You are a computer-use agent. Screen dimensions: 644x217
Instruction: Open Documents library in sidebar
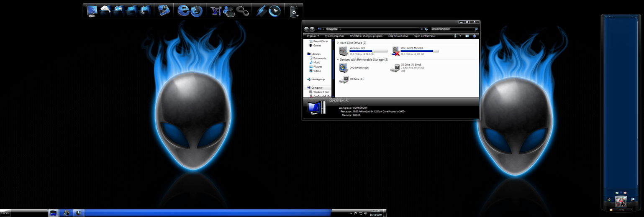coord(317,58)
